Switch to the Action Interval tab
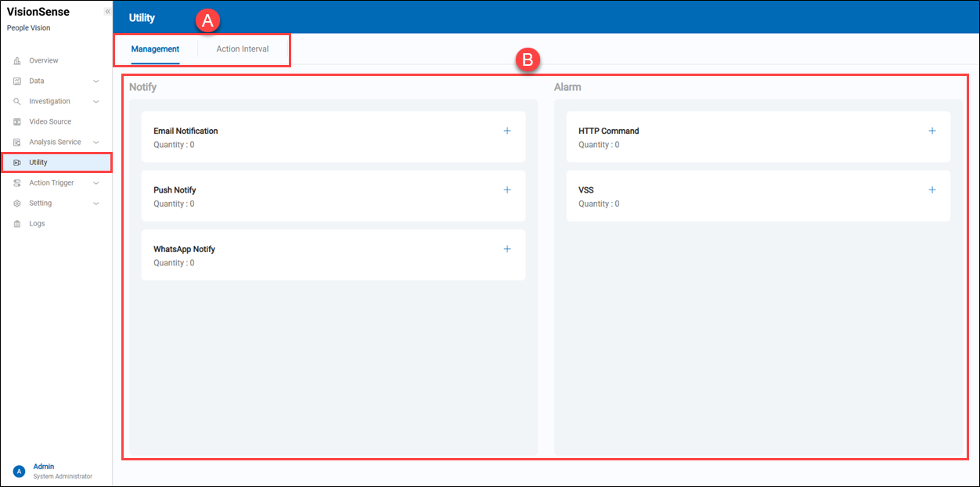980x487 pixels. click(243, 49)
